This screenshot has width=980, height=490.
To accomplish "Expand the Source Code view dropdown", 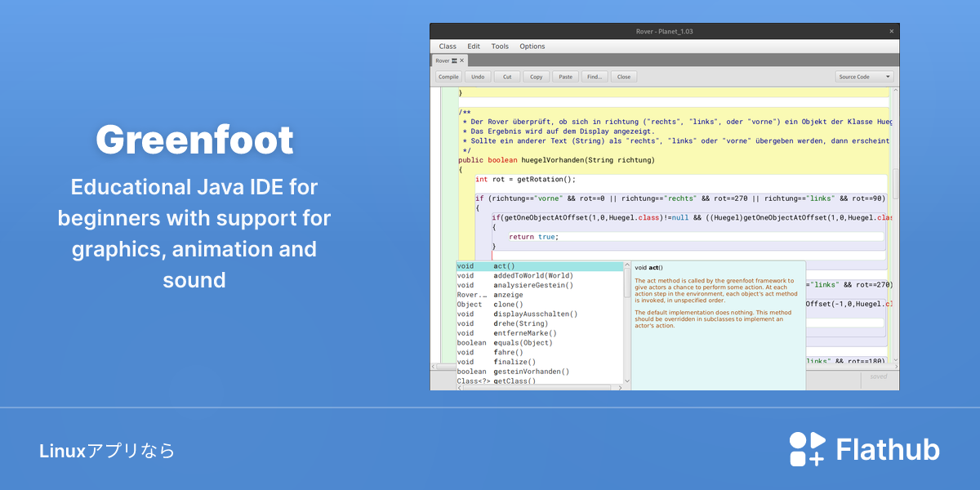I will (x=865, y=77).
